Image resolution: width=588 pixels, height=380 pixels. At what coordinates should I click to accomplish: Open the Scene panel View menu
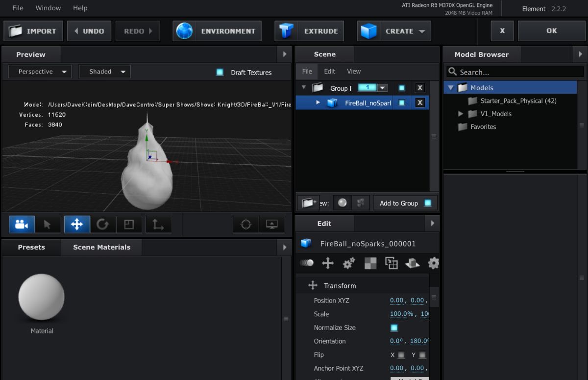[x=354, y=71]
